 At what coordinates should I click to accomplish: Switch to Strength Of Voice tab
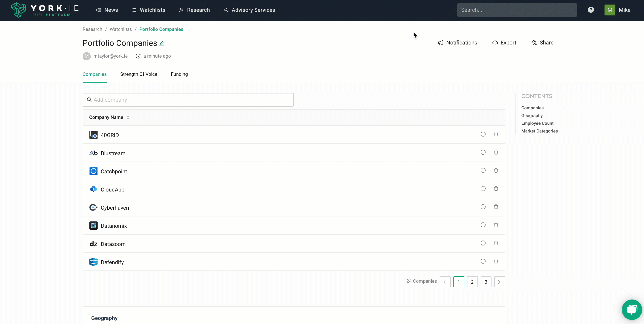pos(139,74)
